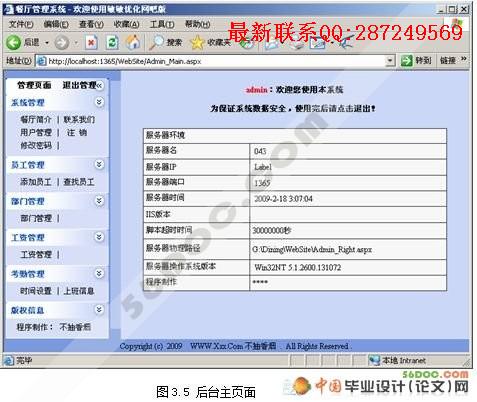Click the green Go arrow beside address bar
The width and height of the screenshot is (477, 402).
click(406, 61)
